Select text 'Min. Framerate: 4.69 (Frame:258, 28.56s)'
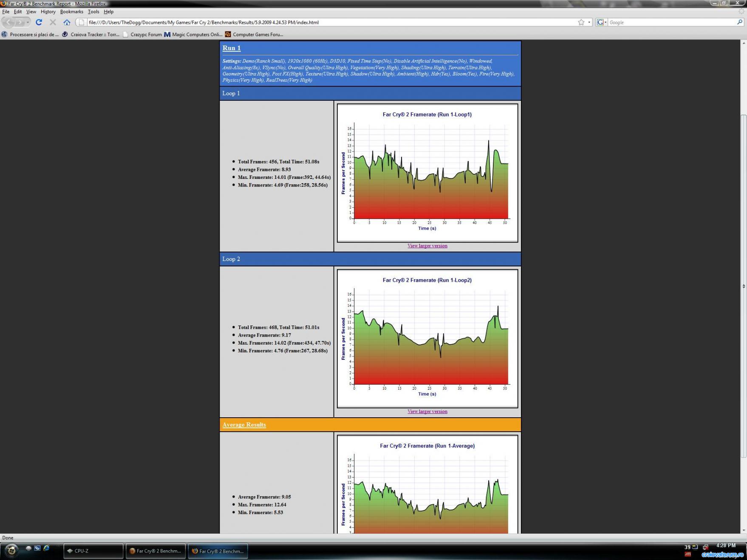This screenshot has width=747, height=560. [x=283, y=185]
